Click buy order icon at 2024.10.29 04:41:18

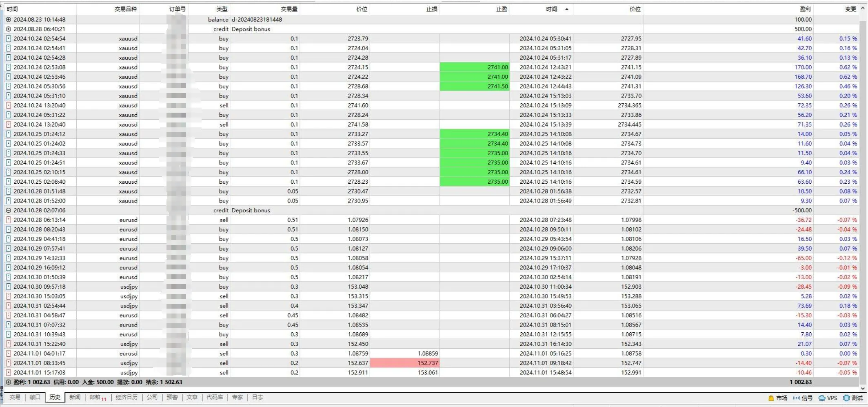point(8,239)
